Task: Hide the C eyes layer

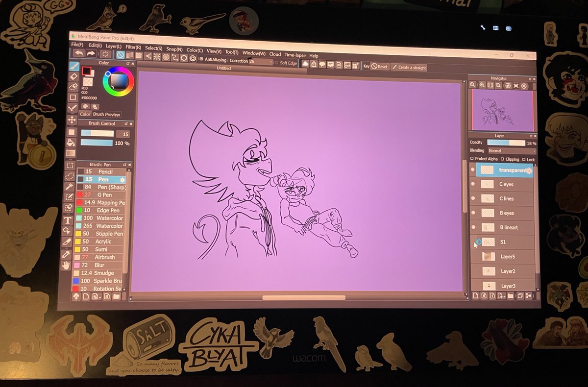Action: coord(473,184)
